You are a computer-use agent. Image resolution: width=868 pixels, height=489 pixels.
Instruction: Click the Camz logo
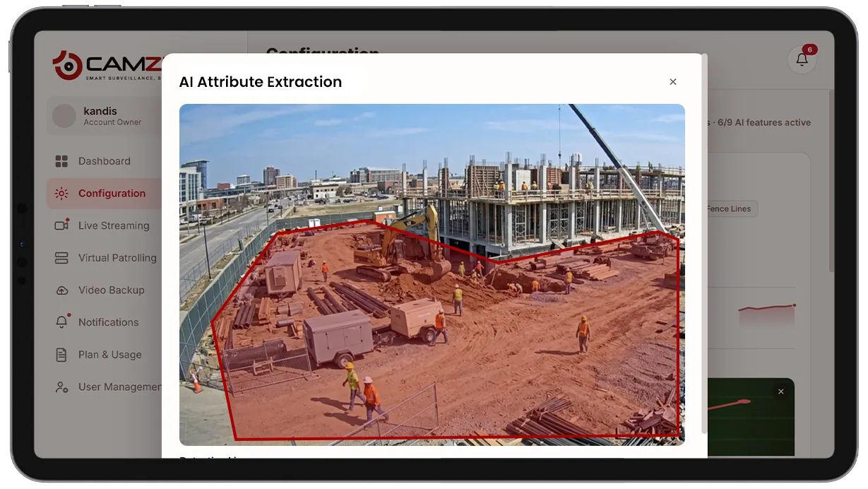[x=106, y=66]
